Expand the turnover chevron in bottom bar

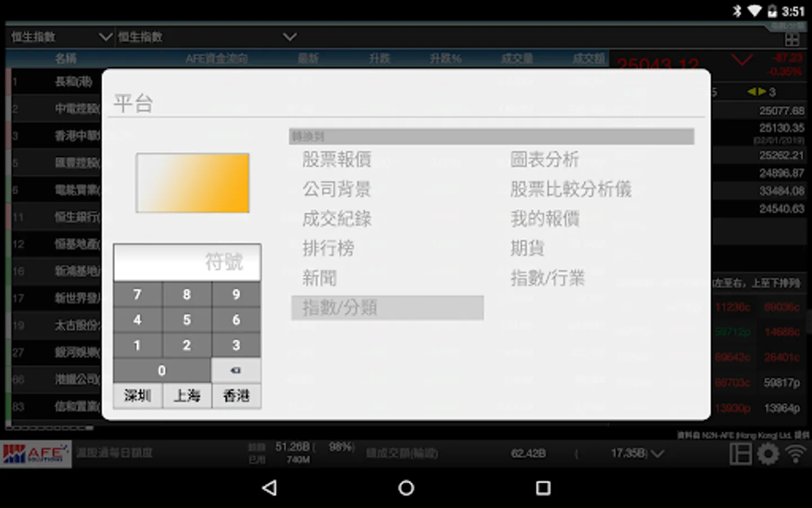[x=657, y=453]
